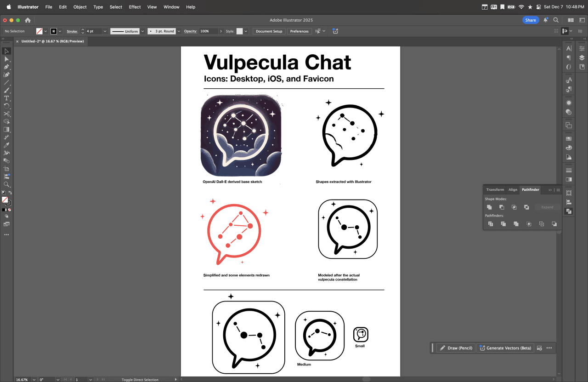
Task: Open the Stroke weight dropdown
Action: (x=106, y=31)
